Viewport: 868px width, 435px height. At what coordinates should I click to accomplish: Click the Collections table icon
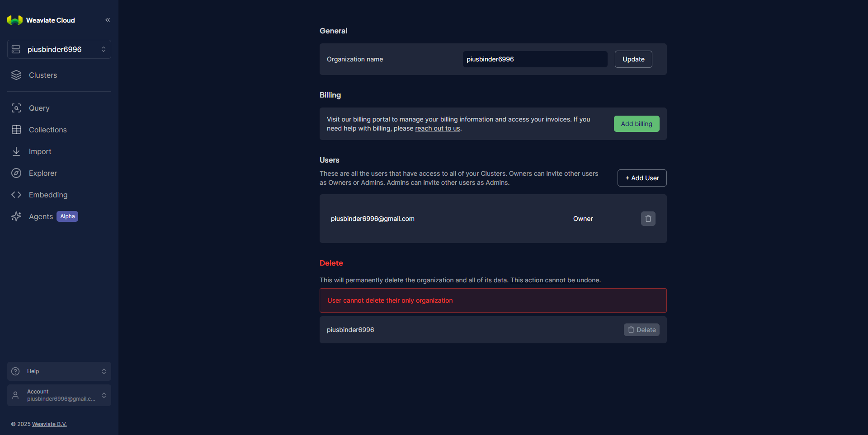pos(16,130)
